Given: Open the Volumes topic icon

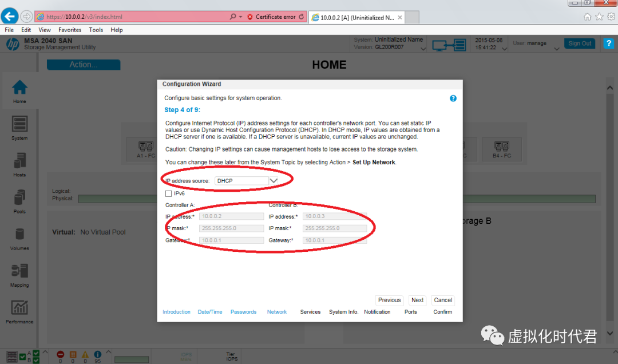Looking at the screenshot, I should click(19, 234).
